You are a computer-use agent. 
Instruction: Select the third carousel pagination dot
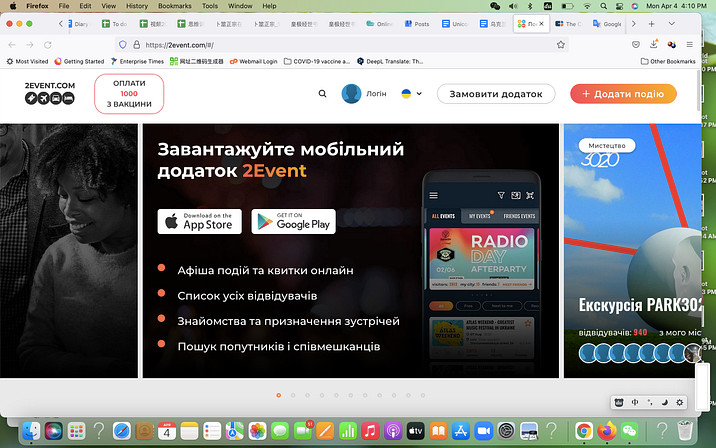(307, 395)
